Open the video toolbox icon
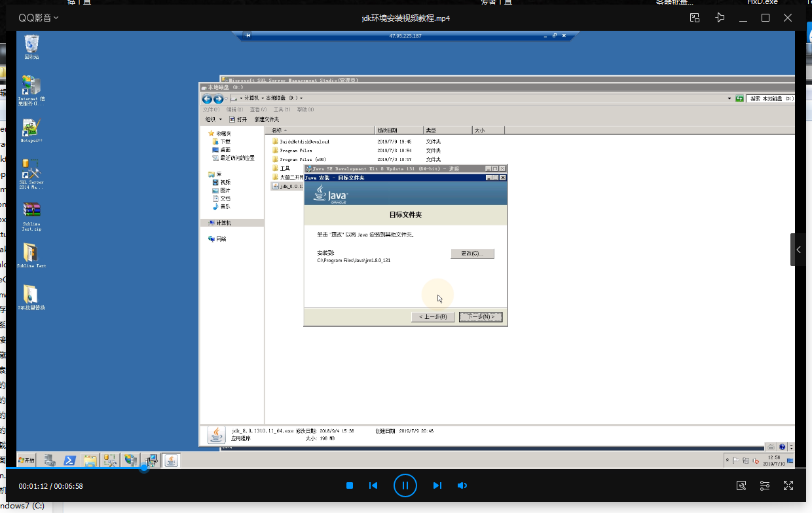 click(x=741, y=485)
